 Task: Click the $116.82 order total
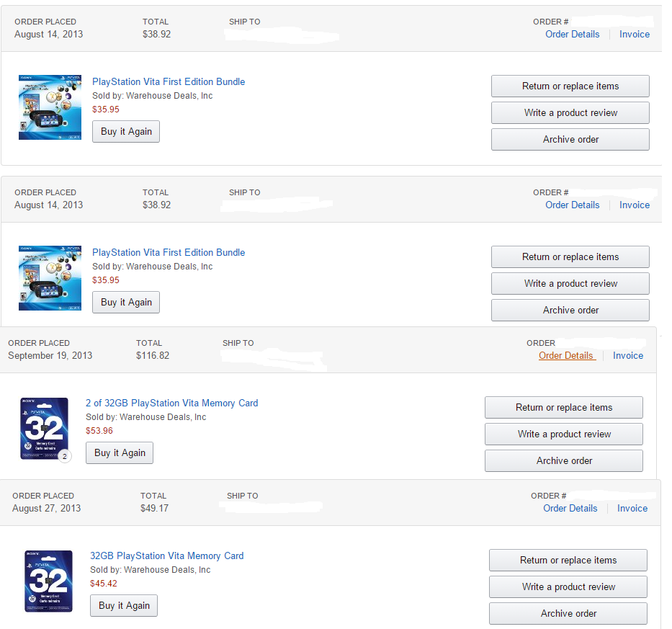[153, 355]
